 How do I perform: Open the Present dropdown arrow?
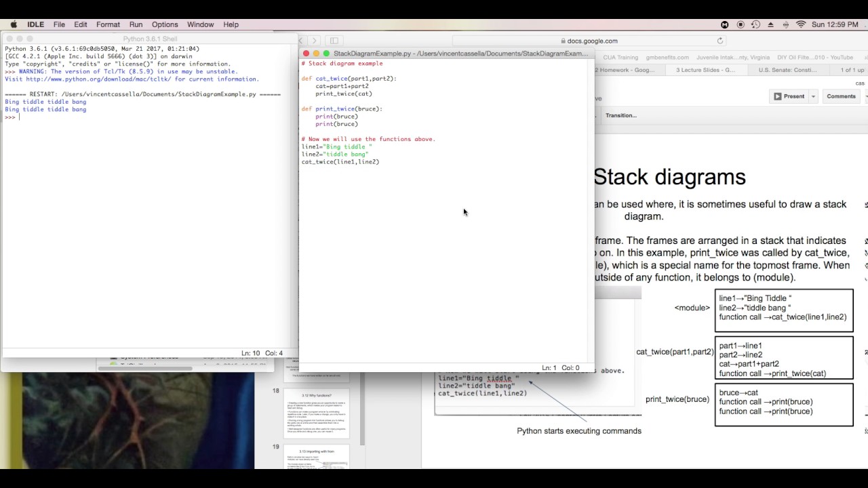[x=812, y=96]
